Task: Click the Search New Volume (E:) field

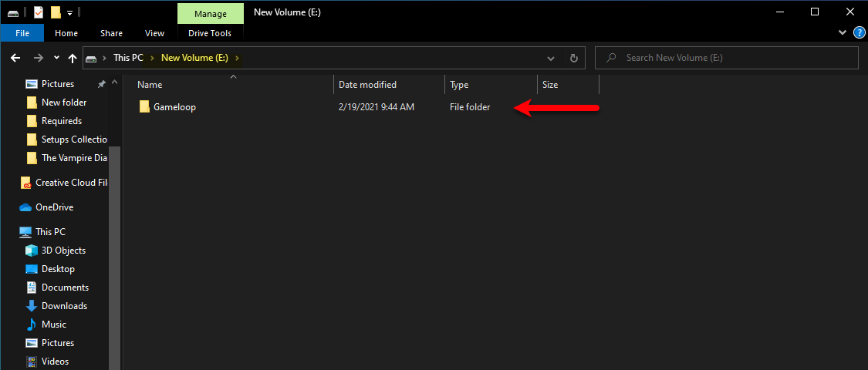Action: (726, 58)
